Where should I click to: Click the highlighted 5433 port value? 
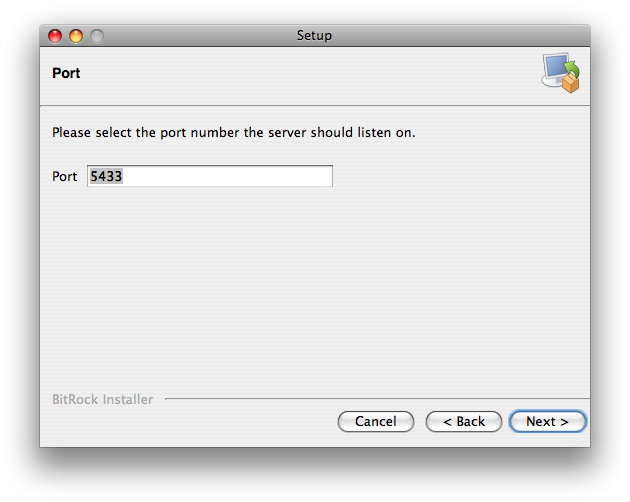click(x=105, y=176)
